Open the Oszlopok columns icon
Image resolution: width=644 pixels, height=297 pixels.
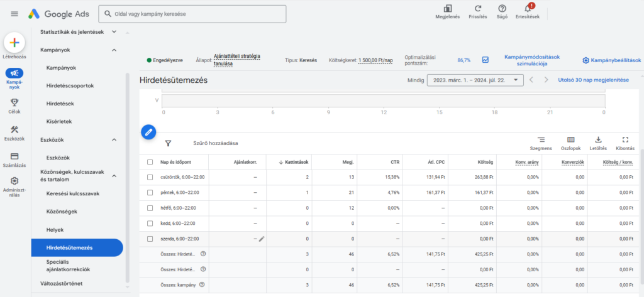(570, 140)
